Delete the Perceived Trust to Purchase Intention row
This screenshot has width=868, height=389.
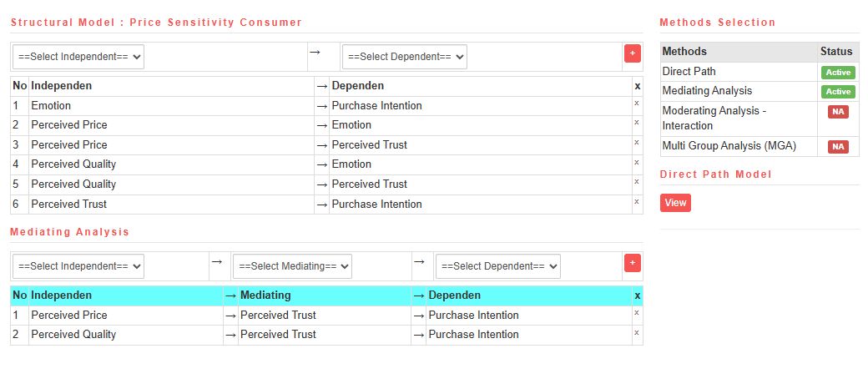637,201
